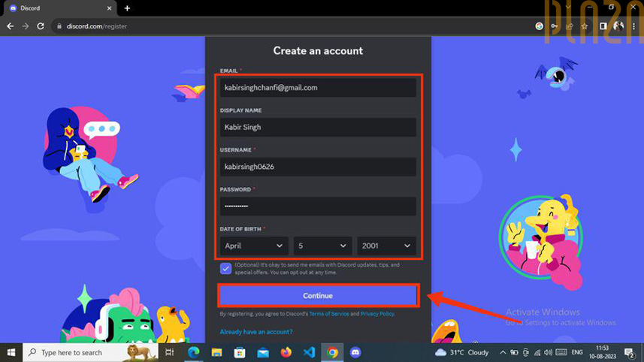Click the Email input field

point(318,87)
